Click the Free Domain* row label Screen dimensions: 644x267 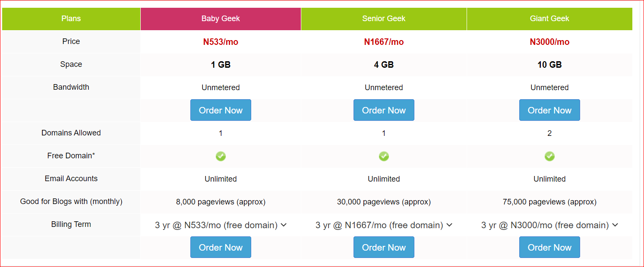tap(71, 156)
